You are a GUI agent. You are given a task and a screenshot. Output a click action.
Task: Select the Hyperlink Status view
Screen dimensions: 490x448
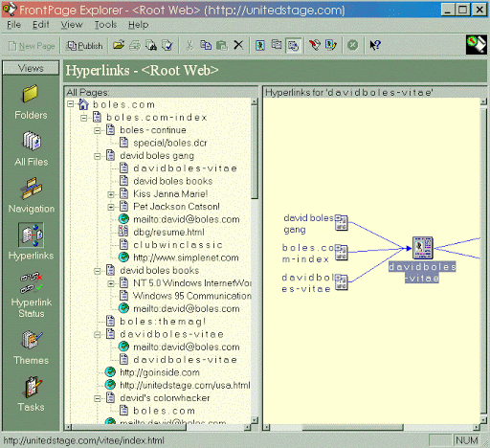(x=31, y=295)
